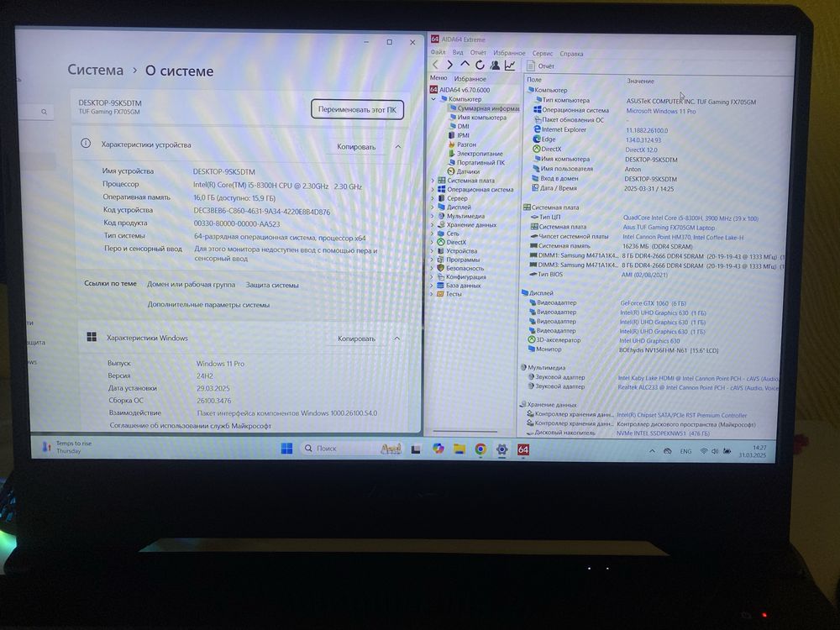Screen dimensions: 840x630
Task: Click the Поле column header
Action: [x=534, y=80]
